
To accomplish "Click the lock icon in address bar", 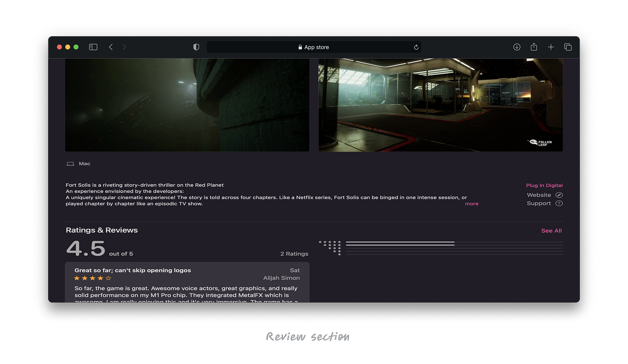I will tap(300, 47).
